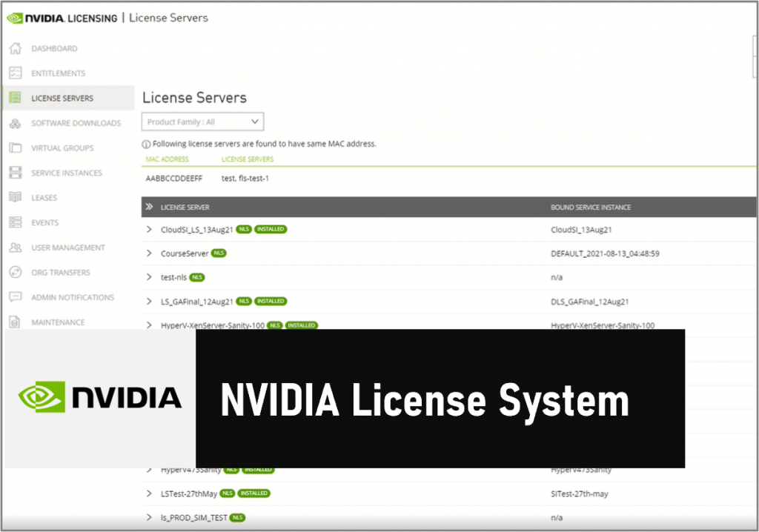
Task: Expand the ls_PROD_SIM_TEST entry
Action: (150, 517)
